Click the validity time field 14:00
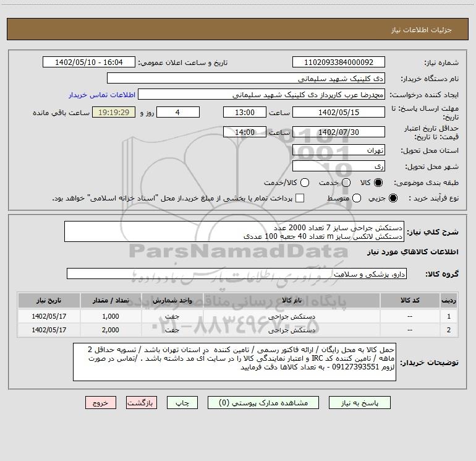The width and height of the screenshot is (476, 461). (245, 132)
